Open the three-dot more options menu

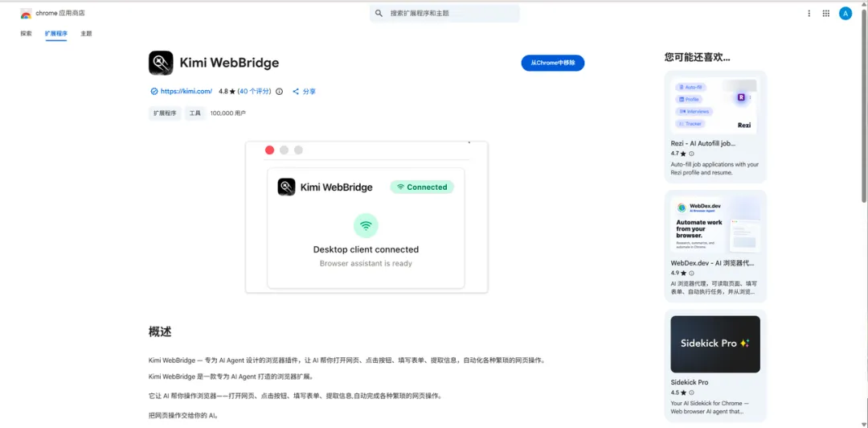tap(809, 14)
